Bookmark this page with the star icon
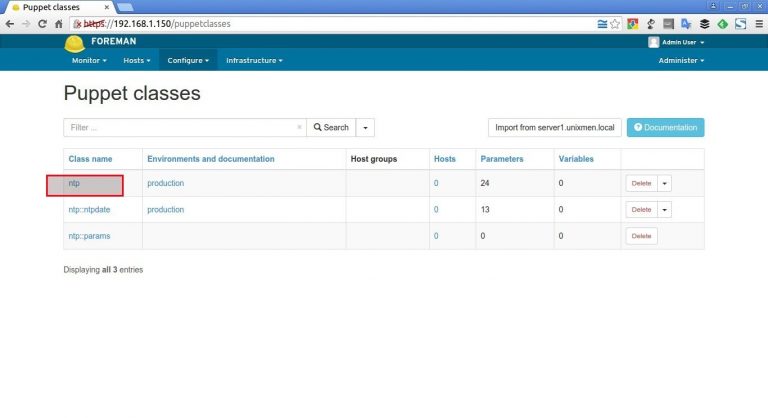768x418 pixels. [615, 24]
